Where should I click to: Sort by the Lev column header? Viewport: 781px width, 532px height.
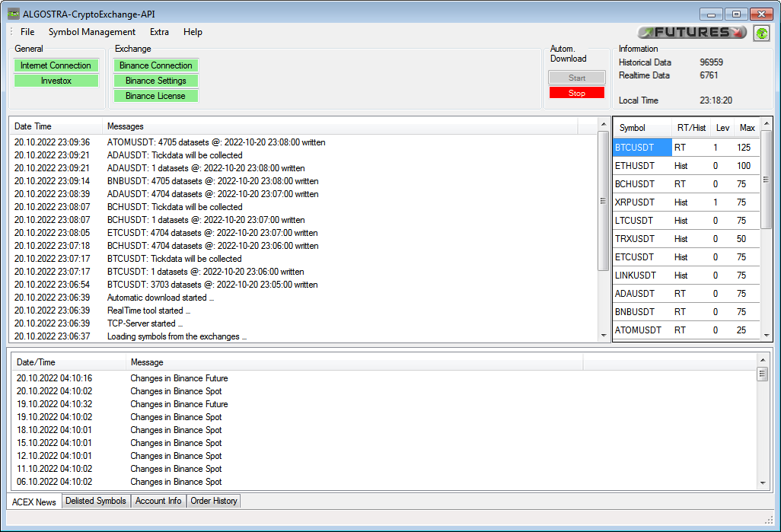(x=722, y=128)
